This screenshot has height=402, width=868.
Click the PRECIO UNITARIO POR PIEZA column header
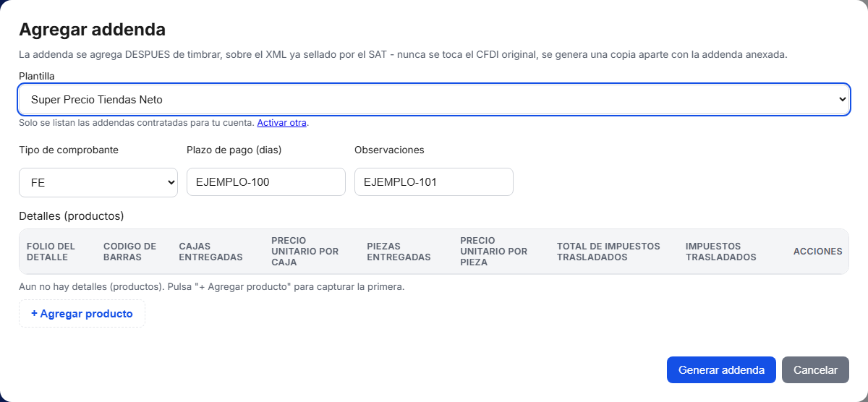[494, 252]
